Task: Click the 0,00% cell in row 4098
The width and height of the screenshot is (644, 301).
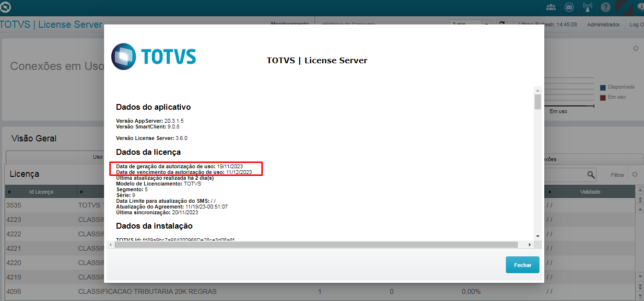Action: click(x=471, y=291)
